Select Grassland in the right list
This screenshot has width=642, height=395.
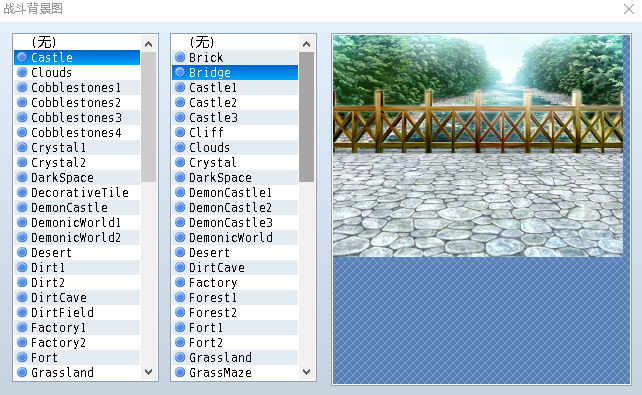[x=235, y=358]
